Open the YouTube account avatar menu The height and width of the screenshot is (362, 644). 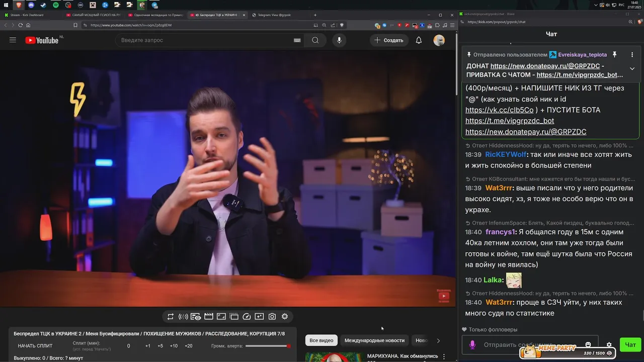[x=439, y=40]
